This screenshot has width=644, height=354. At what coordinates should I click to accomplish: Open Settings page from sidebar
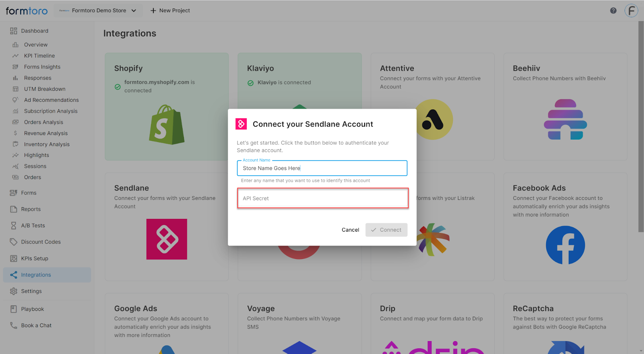31,291
